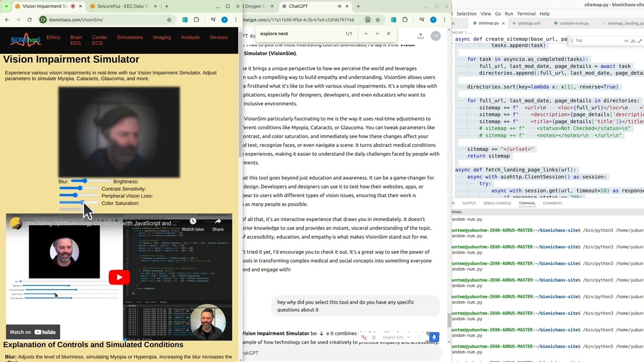Click the muted audio icon in the voice input bar
The image size is (644, 362).
[x=364, y=337]
